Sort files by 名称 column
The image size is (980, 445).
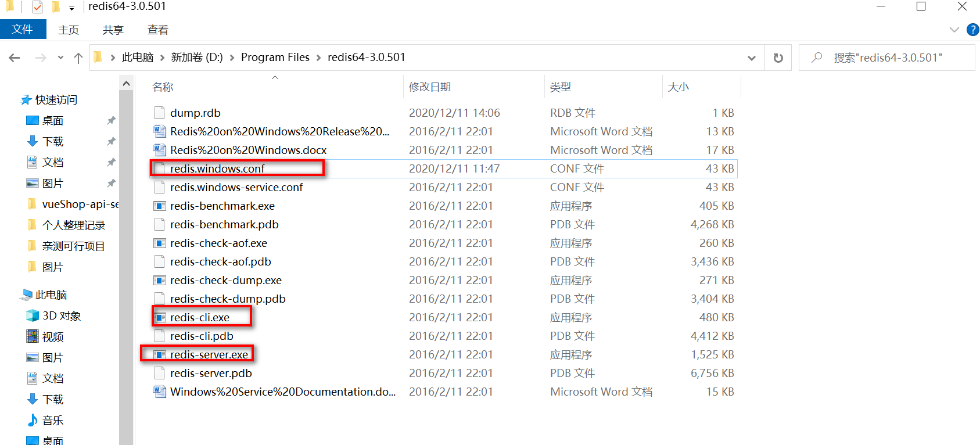point(163,87)
